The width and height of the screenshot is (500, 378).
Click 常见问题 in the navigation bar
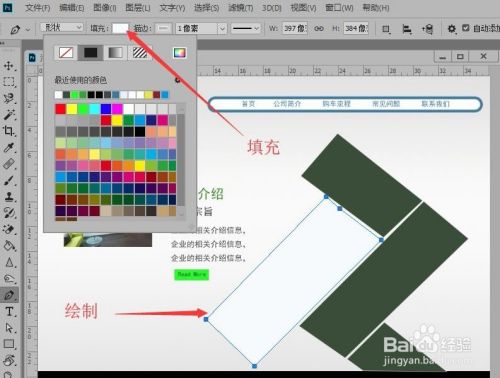(x=386, y=104)
